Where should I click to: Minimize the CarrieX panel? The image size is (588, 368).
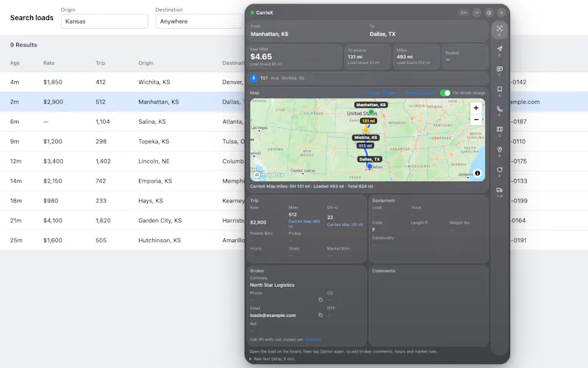(476, 13)
